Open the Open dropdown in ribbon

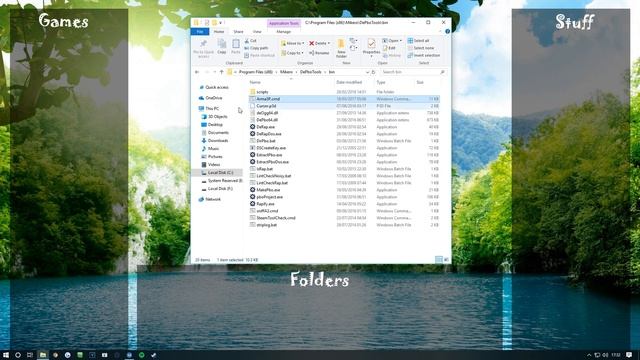pyautogui.click(x=392, y=41)
